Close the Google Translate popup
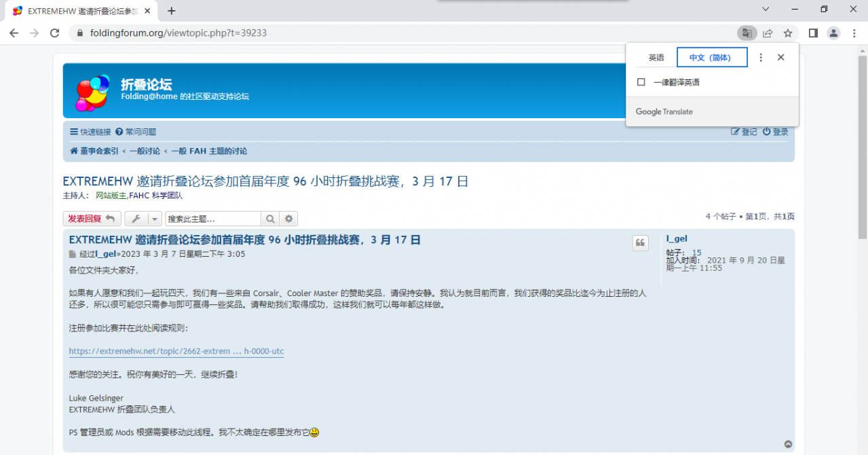 pyautogui.click(x=781, y=58)
